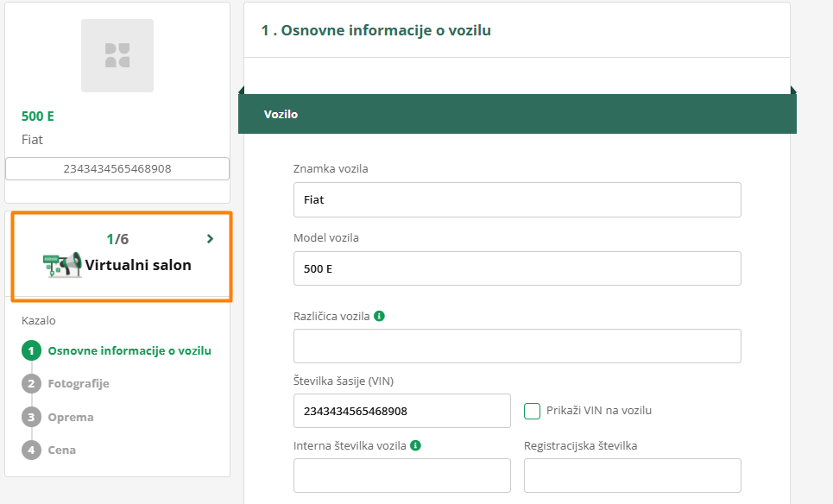
Task: Go to Oprema section in Kazalo
Action: pyautogui.click(x=71, y=417)
